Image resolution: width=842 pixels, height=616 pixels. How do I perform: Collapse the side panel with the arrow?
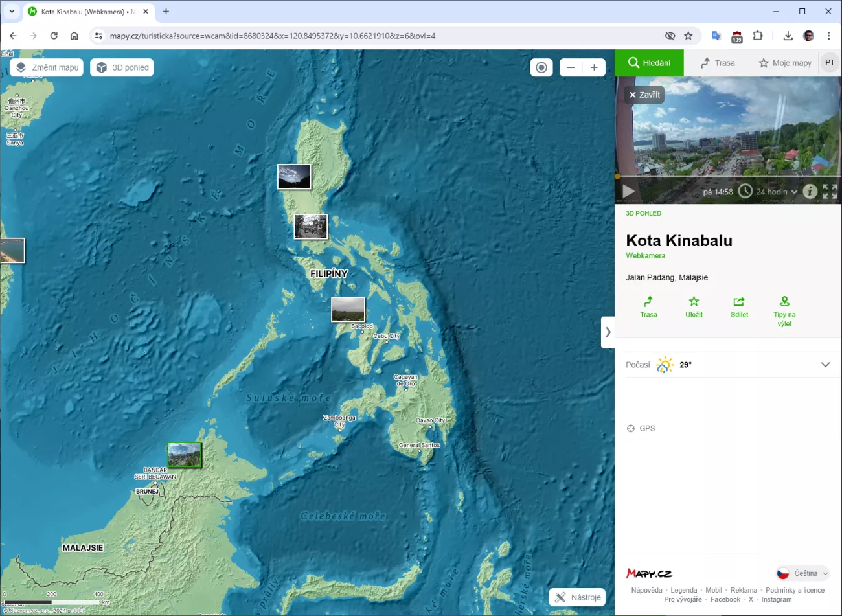pos(608,332)
